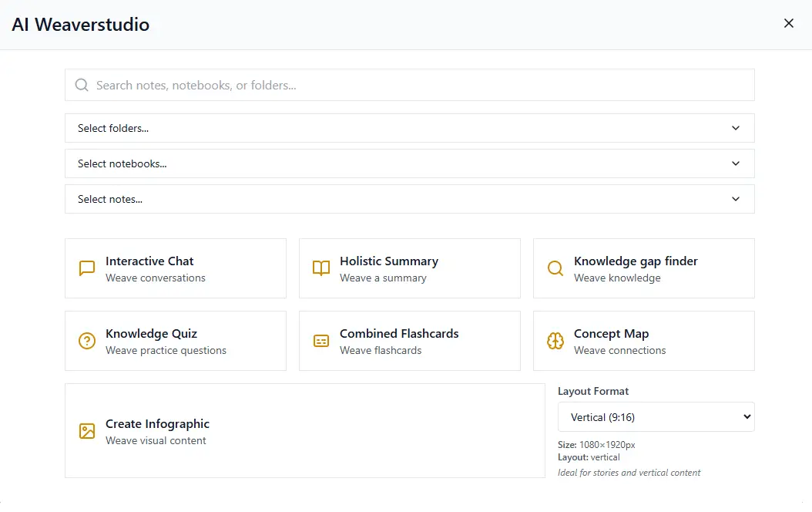Expand the Select notebooks dropdown
This screenshot has width=812, height=512.
[409, 163]
